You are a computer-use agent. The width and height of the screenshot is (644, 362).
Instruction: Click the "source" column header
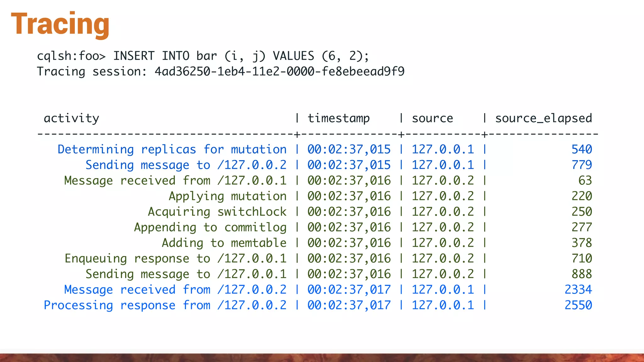coord(432,118)
